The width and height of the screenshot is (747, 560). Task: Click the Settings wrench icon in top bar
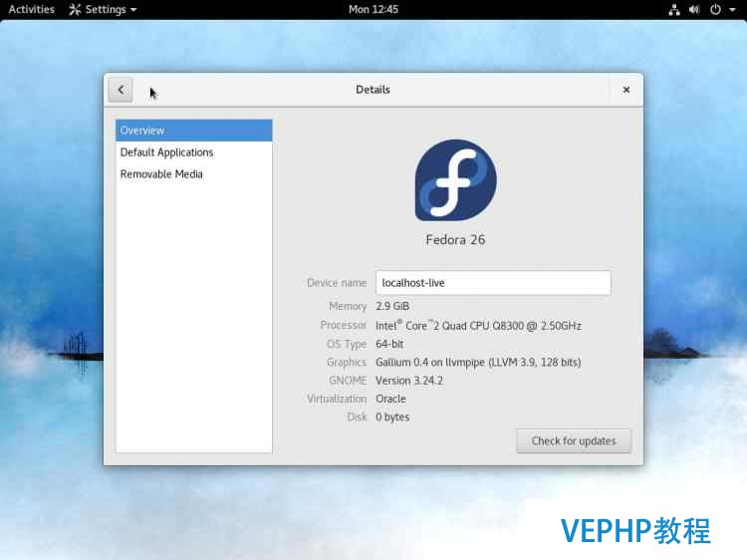[75, 10]
